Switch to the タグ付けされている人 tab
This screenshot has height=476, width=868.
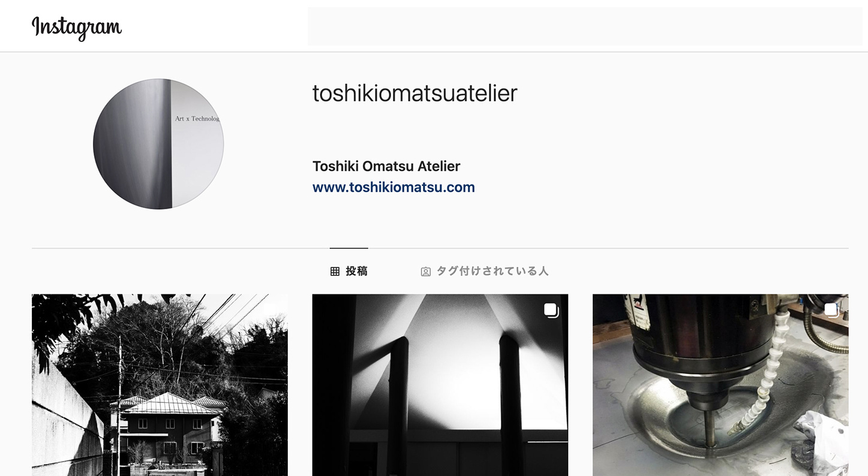click(x=485, y=271)
